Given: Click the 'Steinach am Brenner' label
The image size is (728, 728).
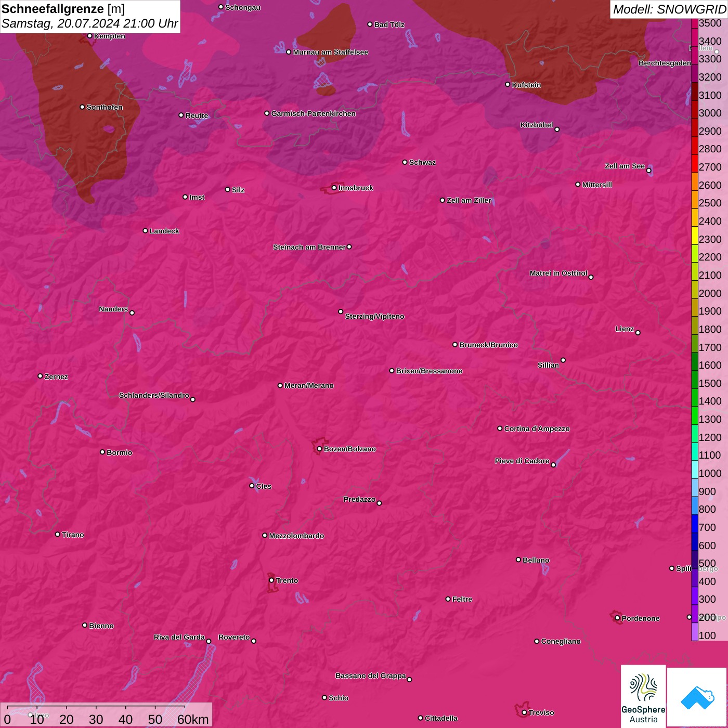Looking at the screenshot, I should pos(309,247).
